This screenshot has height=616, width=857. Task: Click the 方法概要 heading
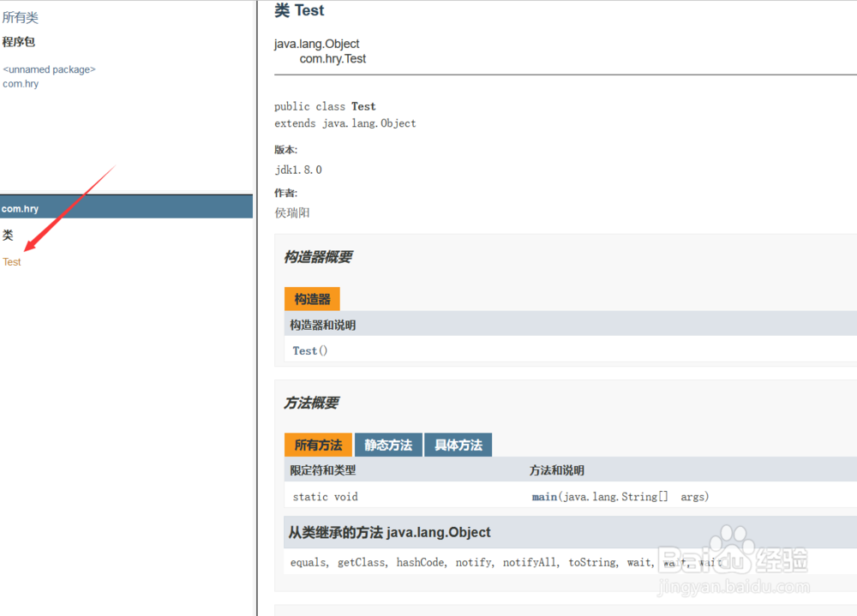tap(311, 403)
